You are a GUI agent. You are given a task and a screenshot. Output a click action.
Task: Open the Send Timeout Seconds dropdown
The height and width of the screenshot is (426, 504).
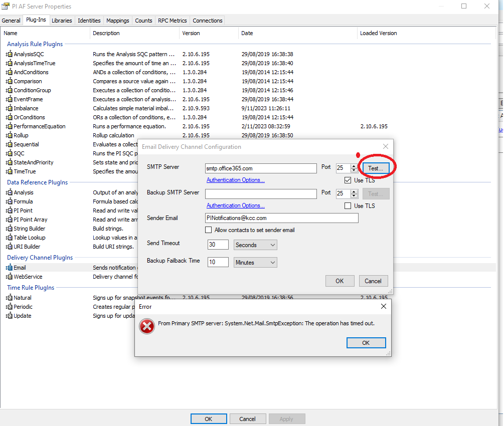[255, 245]
